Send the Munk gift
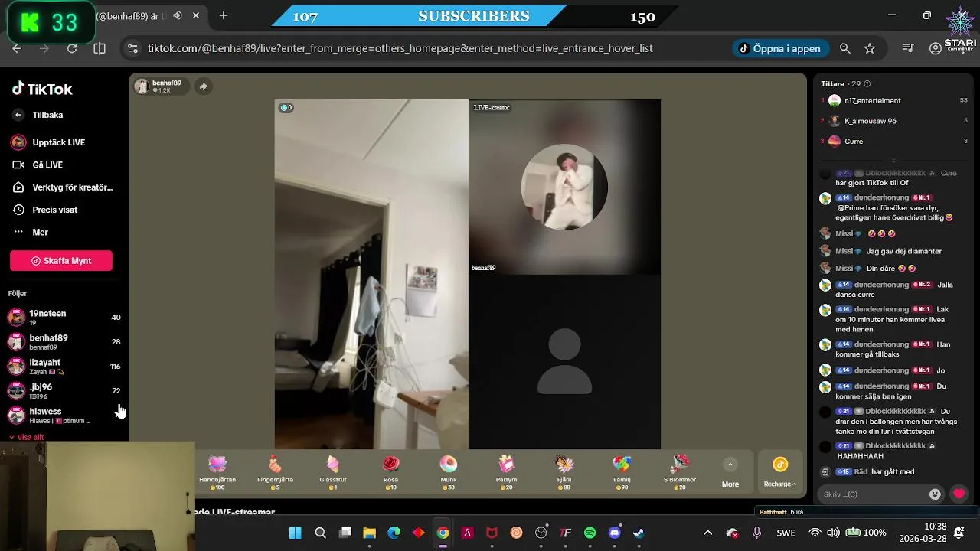 (449, 472)
